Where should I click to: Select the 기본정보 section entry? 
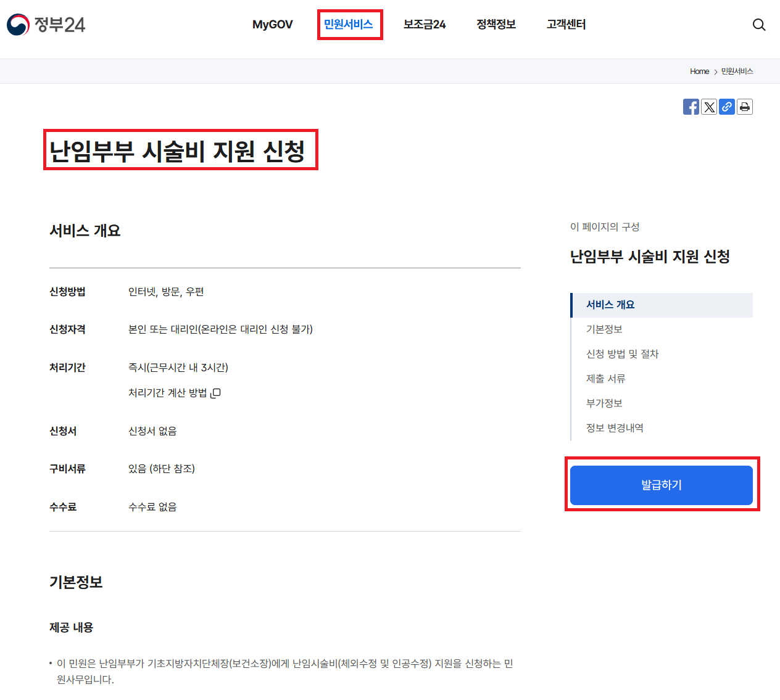(604, 329)
